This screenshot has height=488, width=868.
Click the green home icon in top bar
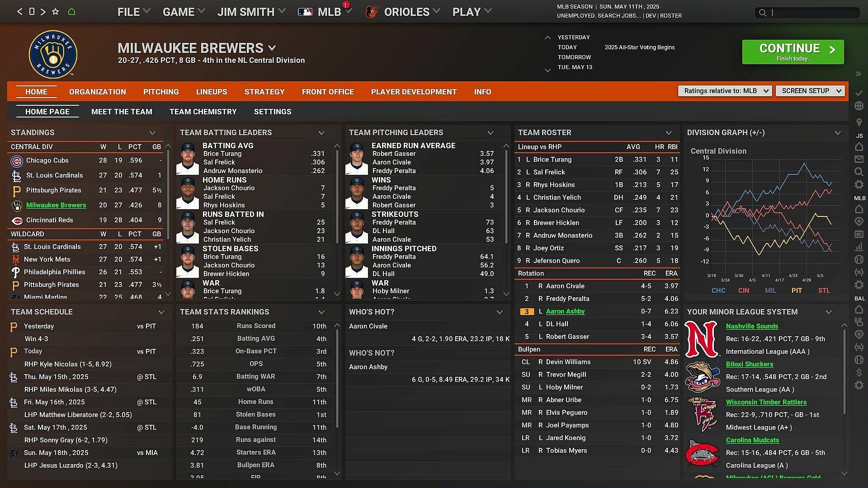[71, 12]
